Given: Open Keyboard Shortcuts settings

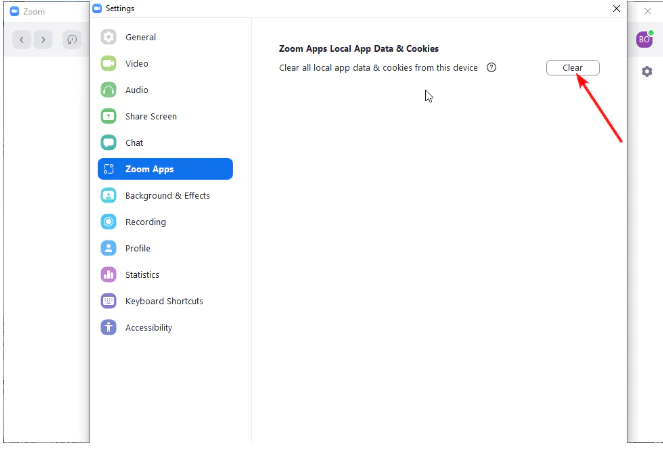Looking at the screenshot, I should 163,301.
